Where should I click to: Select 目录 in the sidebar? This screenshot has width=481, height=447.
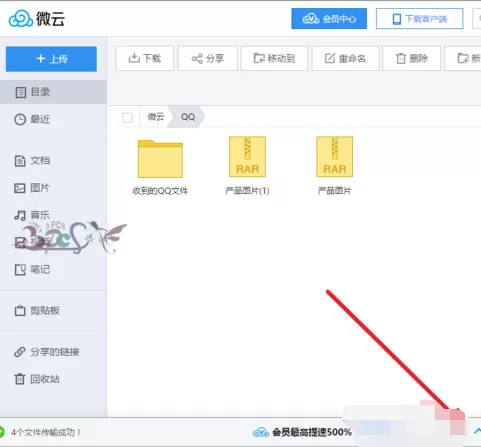coord(53,92)
